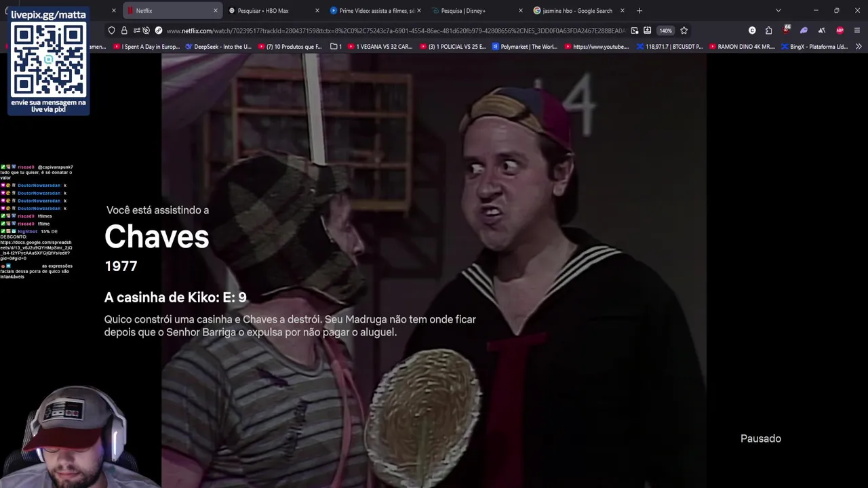Open bookmark 'DeepSeek - Into the U...'

point(218,47)
